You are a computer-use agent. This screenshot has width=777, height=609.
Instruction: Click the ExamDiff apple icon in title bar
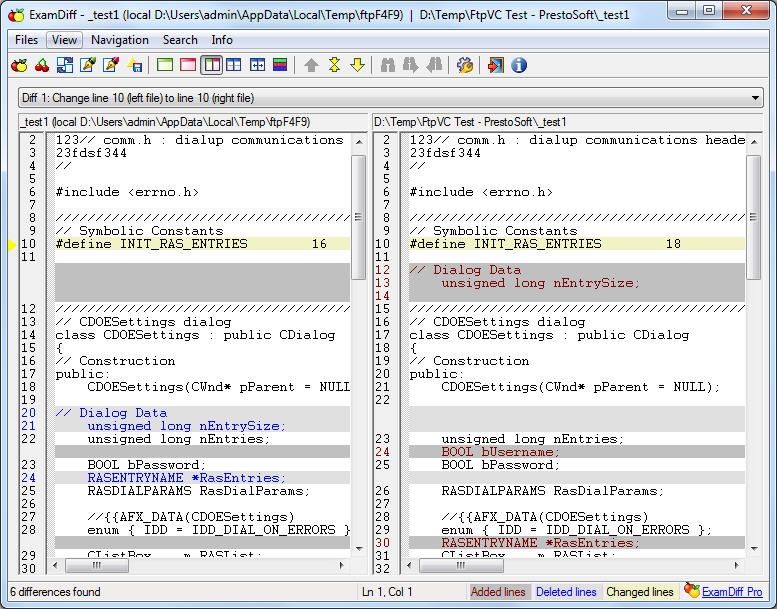pyautogui.click(x=16, y=15)
